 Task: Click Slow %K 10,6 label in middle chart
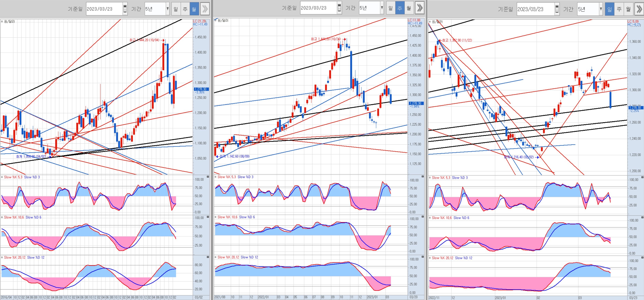[227, 217]
